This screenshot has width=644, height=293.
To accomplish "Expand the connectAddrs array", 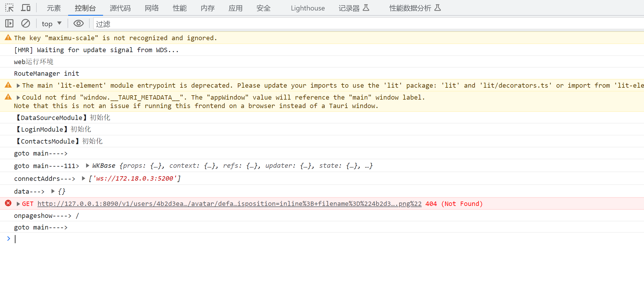I will pyautogui.click(x=83, y=178).
